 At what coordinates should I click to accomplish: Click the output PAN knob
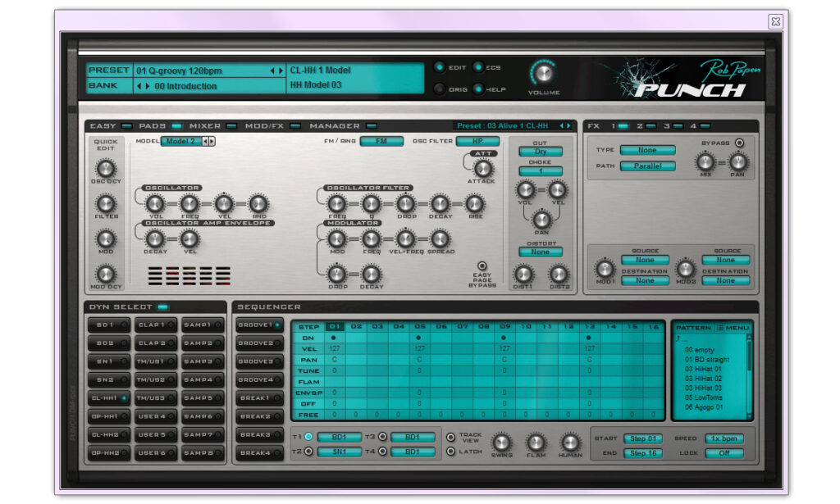(x=541, y=220)
